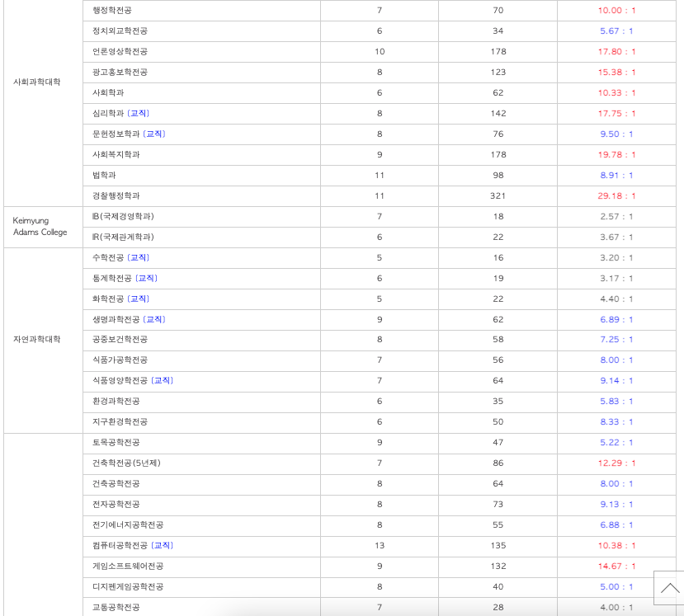Select the 경찰행정학과 row name
This screenshot has height=616, width=684.
click(x=116, y=195)
